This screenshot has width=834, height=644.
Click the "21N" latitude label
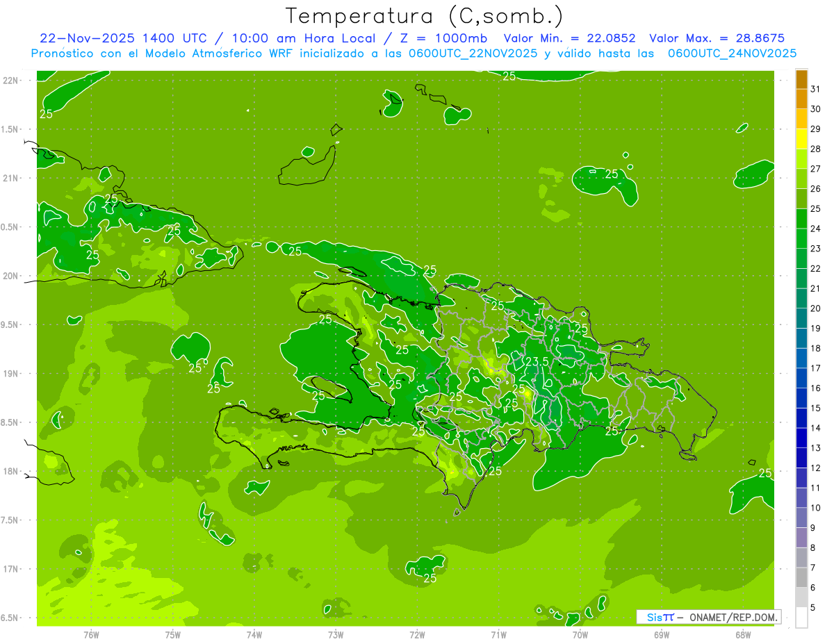coord(10,178)
